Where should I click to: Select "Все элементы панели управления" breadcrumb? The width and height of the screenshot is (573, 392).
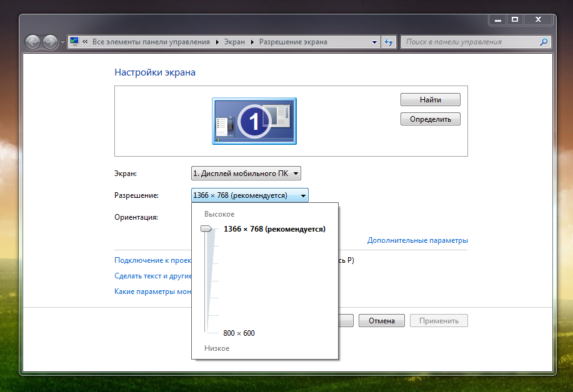pos(151,42)
